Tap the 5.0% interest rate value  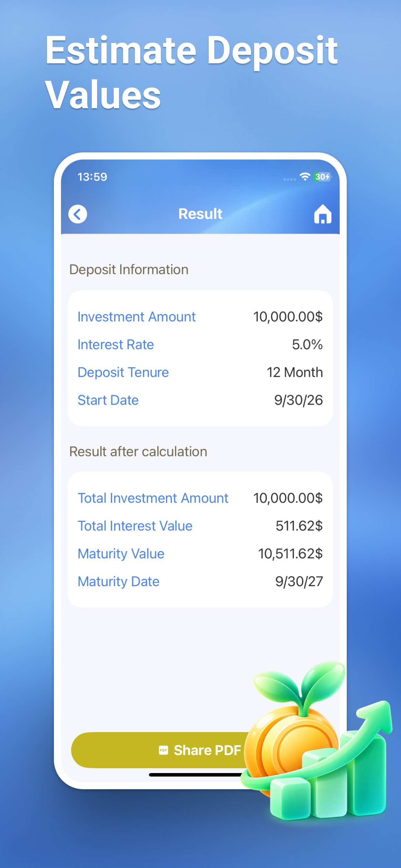click(307, 344)
